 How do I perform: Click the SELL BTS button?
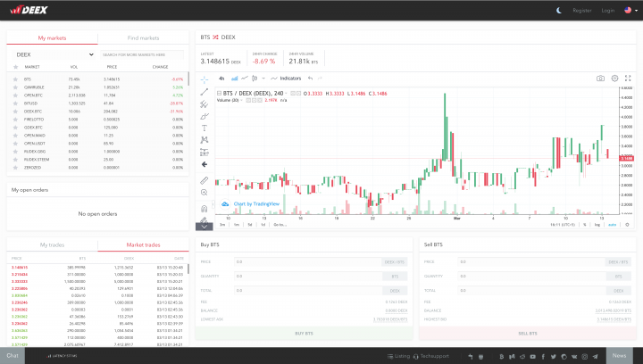(x=528, y=334)
